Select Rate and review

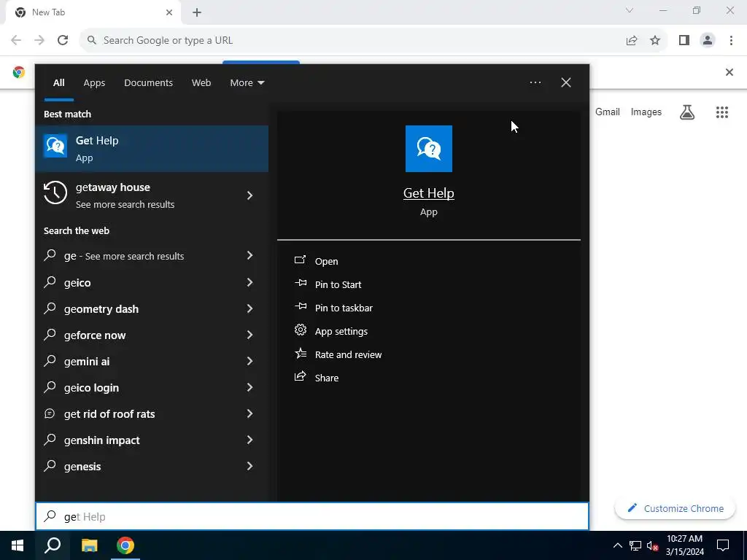[338, 354]
